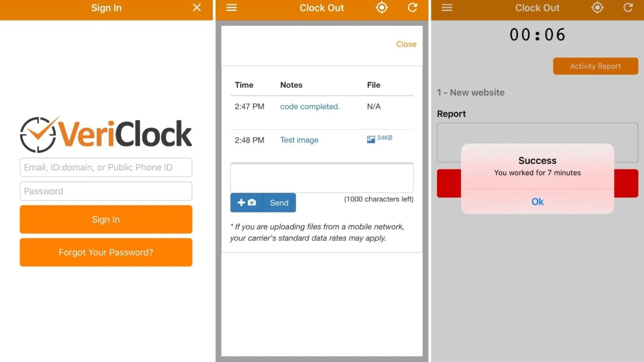Tap Forgot Your Password? button

(x=106, y=253)
